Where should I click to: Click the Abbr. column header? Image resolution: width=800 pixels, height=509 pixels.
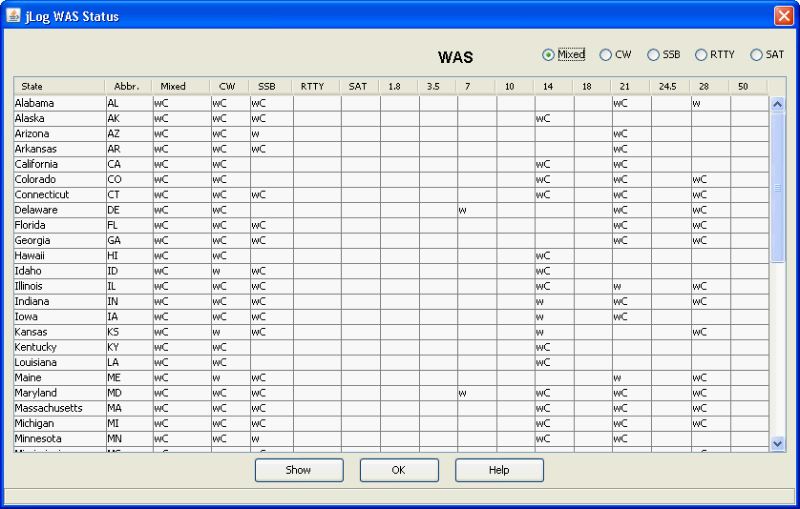pyautogui.click(x=127, y=87)
